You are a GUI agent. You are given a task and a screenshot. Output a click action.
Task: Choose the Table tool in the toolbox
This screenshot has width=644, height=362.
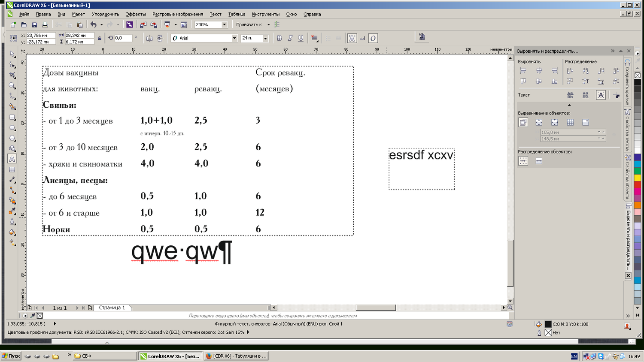[12, 170]
